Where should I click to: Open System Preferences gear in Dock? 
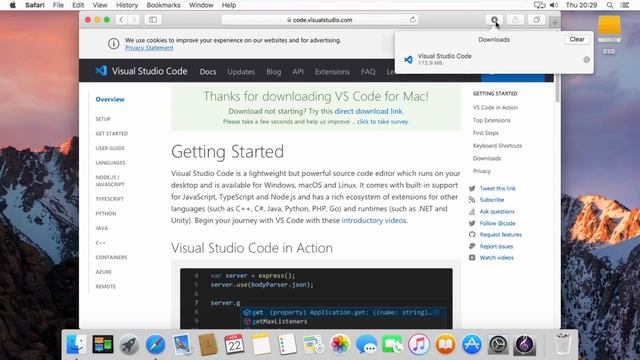498,344
